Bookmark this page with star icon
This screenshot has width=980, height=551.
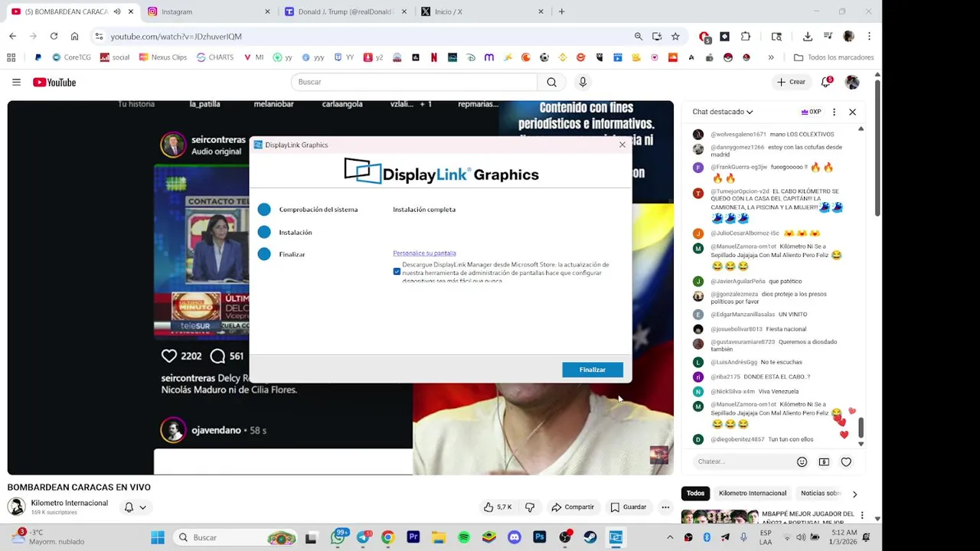pyautogui.click(x=675, y=36)
